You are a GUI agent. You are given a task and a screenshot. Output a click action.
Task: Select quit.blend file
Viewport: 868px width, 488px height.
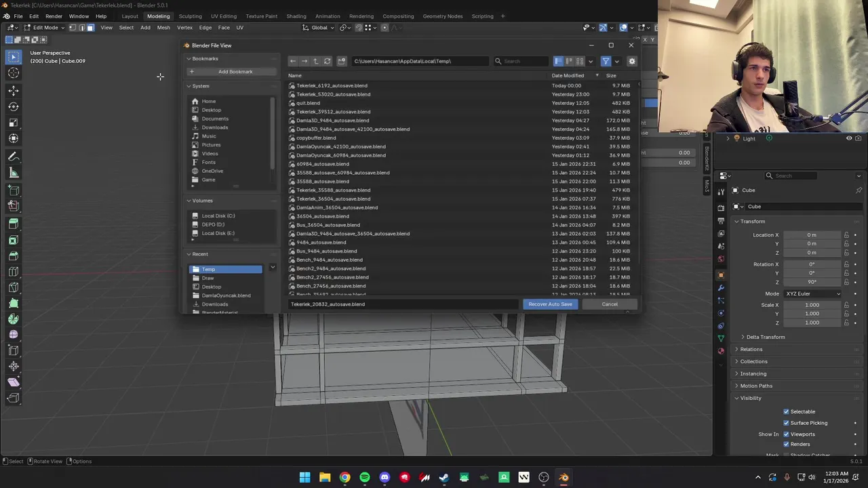308,103
